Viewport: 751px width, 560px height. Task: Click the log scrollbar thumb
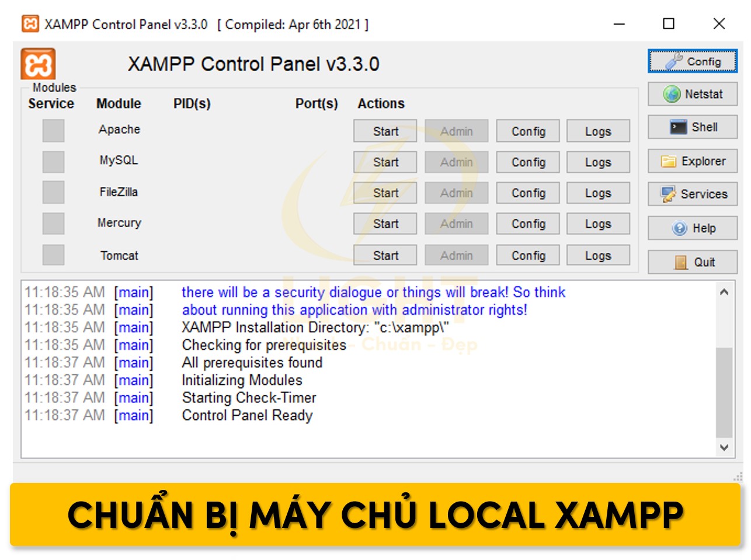724,392
